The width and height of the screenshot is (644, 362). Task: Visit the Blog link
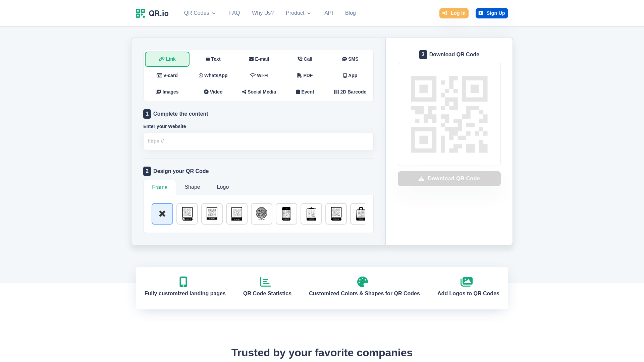coord(351,13)
